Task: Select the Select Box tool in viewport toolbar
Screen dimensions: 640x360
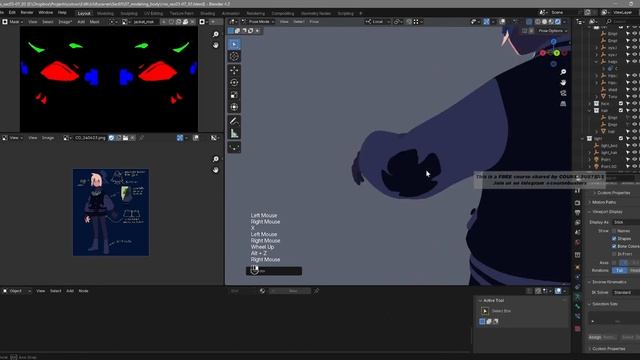Action: (x=234, y=44)
